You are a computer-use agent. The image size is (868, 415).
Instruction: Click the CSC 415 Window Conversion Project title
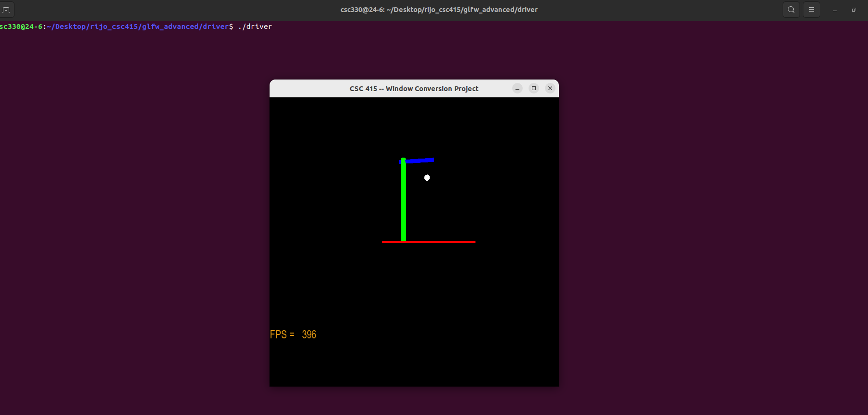click(414, 89)
